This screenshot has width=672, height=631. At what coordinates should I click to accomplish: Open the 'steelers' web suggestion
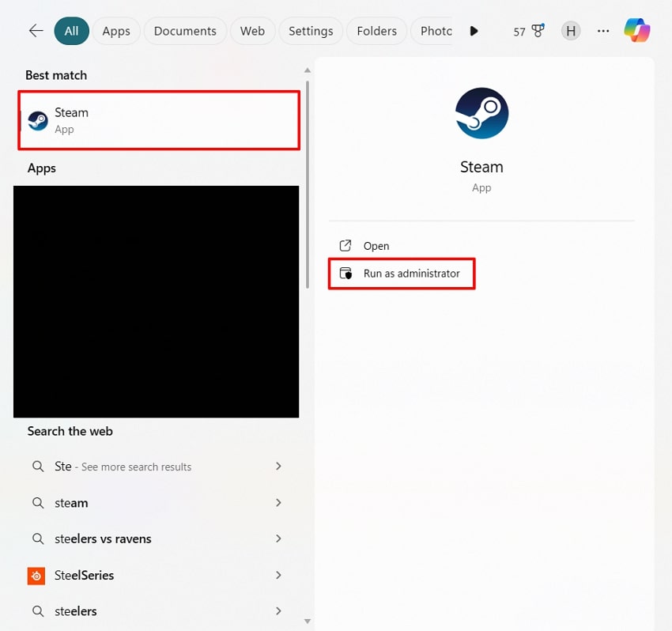[x=156, y=611]
